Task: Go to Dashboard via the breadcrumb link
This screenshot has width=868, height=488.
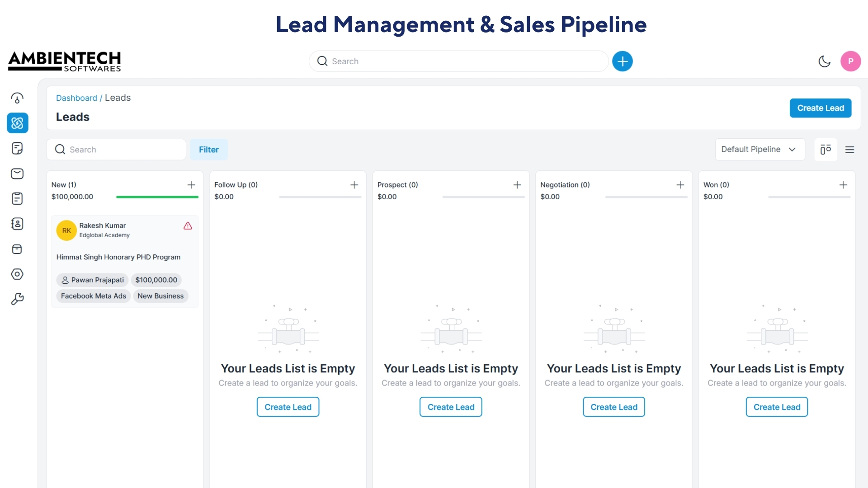Action: (76, 98)
